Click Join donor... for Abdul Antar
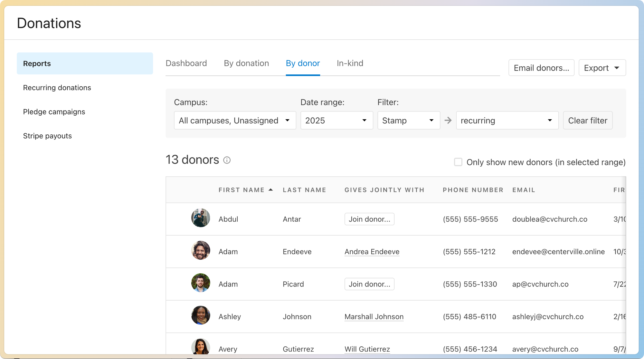 [369, 219]
